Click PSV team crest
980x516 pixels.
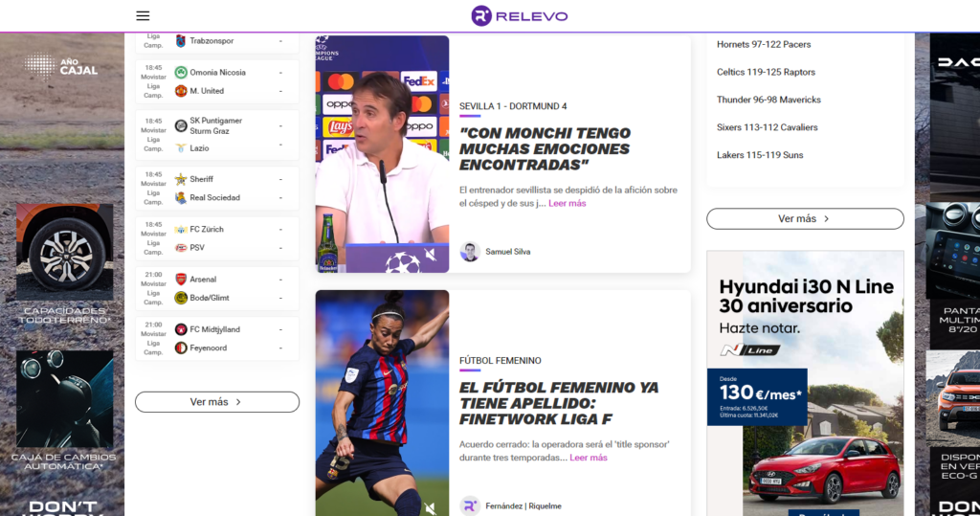pyautogui.click(x=181, y=248)
